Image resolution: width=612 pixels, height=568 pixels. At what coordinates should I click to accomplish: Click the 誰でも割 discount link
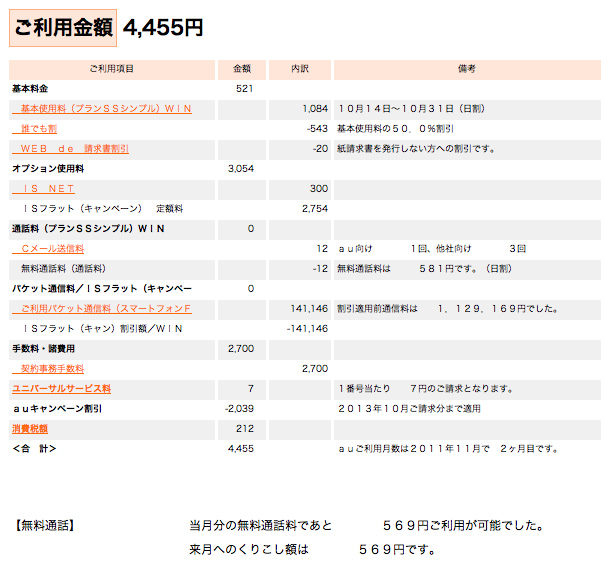click(x=39, y=128)
